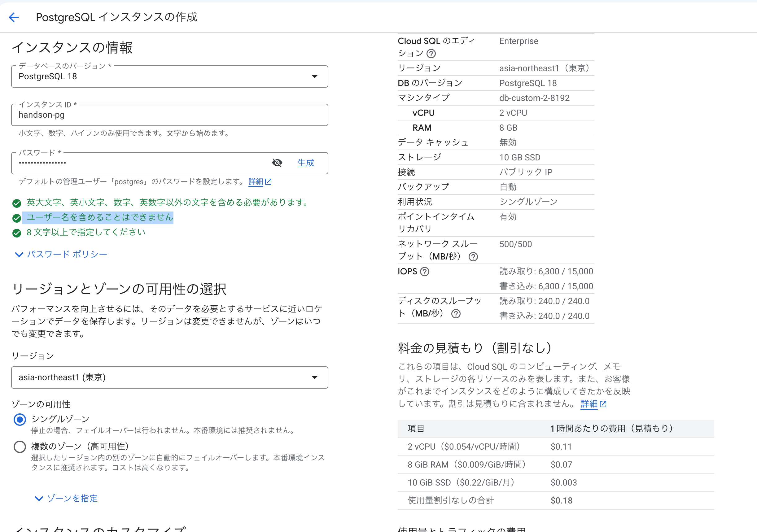This screenshot has height=532, width=757.
Task: Click the 2 vCPU pricing row
Action: click(556, 447)
